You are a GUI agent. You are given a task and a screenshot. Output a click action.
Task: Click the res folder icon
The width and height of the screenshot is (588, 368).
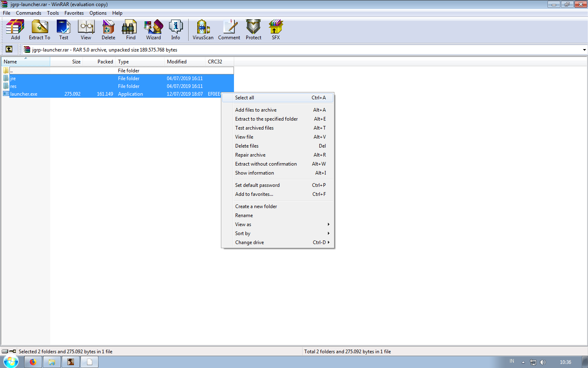pyautogui.click(x=6, y=86)
